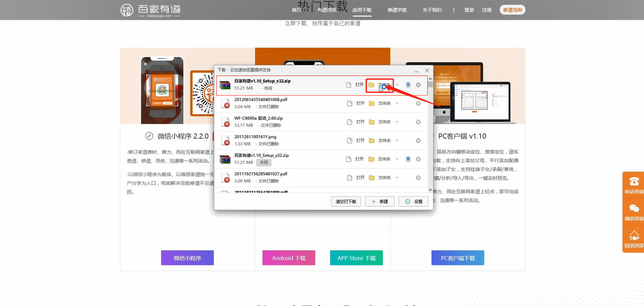Open the 有谱资讯 navigation item
Screen dimensions: 644x306
327,10
